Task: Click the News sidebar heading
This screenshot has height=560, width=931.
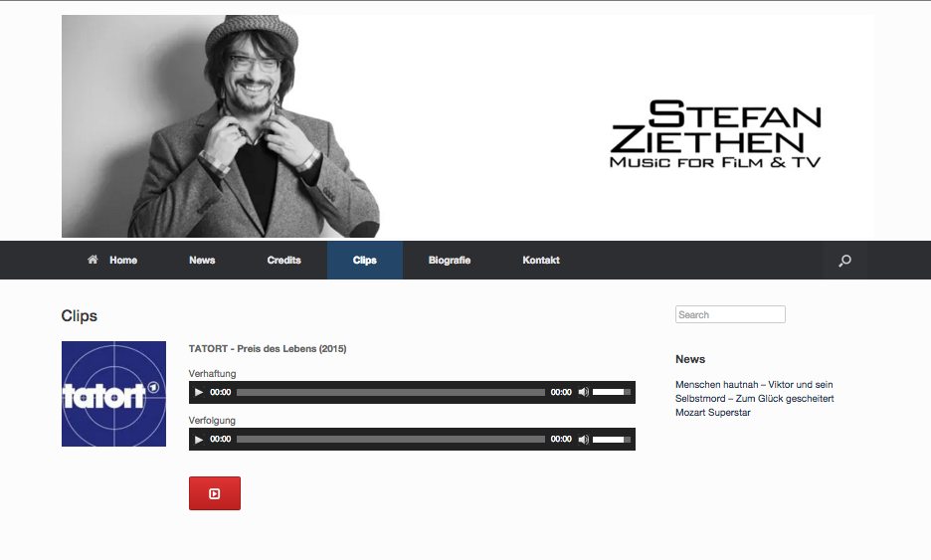Action: coord(690,359)
